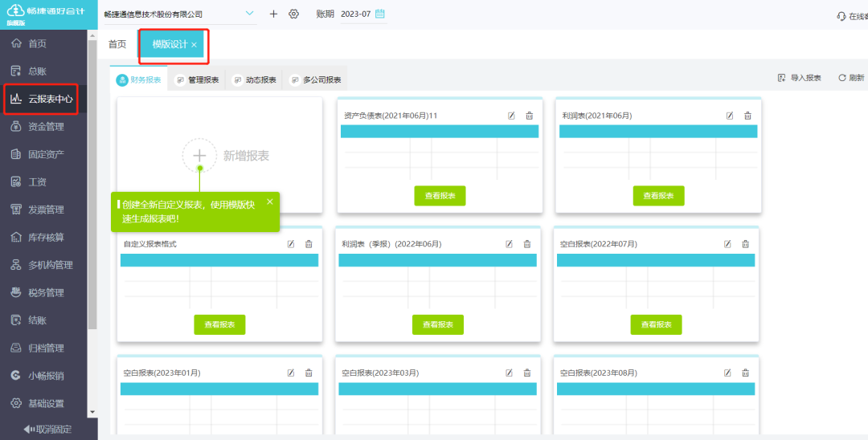The image size is (868, 440).
Task: Edit the 利润表(2021年06月) report card
Action: pyautogui.click(x=730, y=116)
